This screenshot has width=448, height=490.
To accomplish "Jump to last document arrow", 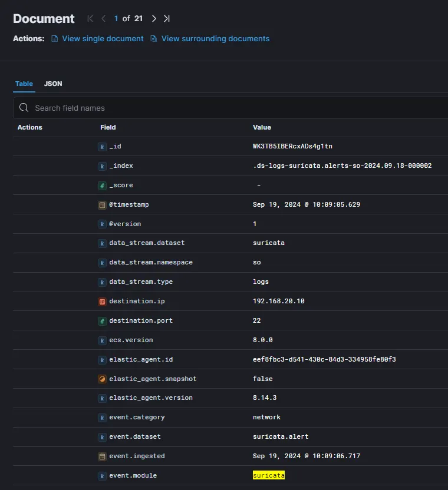I will 167,19.
